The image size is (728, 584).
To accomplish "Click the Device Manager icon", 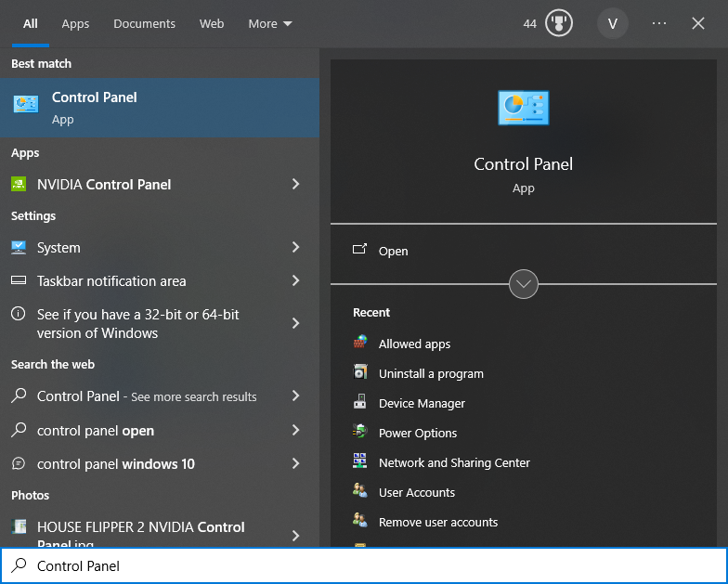I will click(360, 402).
